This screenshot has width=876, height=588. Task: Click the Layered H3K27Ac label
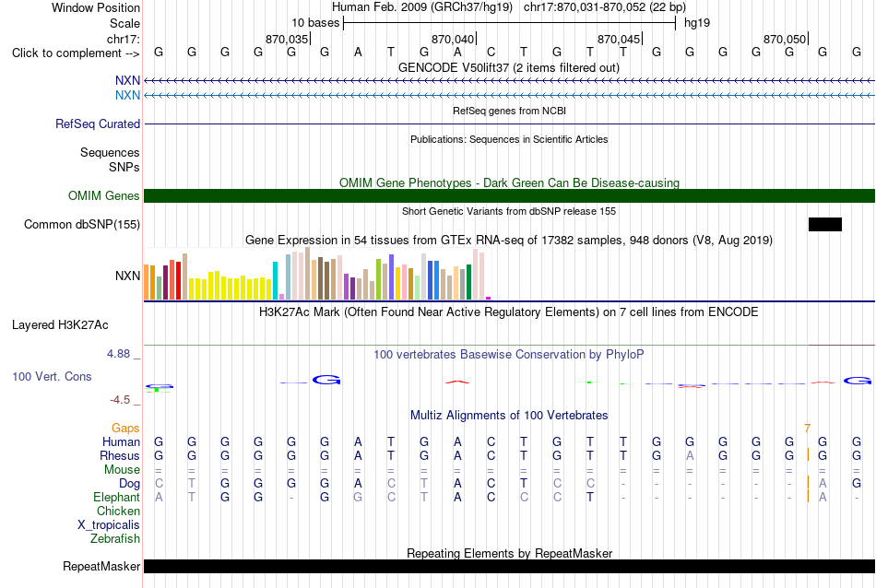click(x=60, y=325)
